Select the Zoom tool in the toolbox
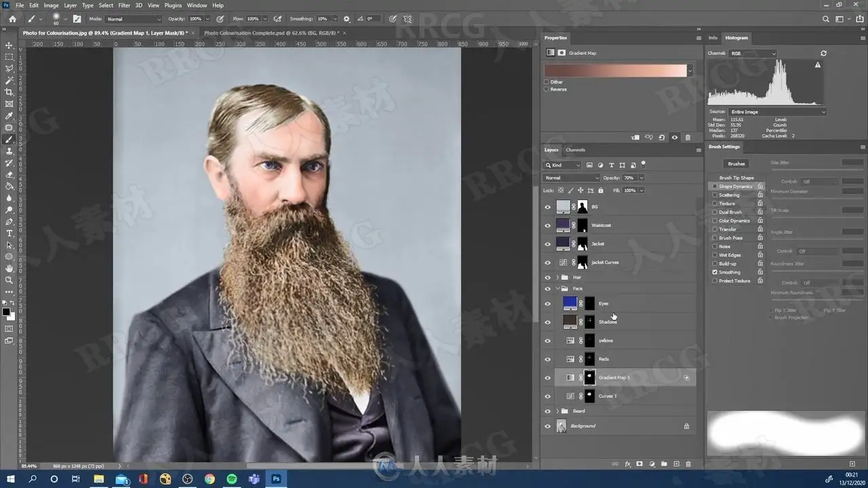 (9, 280)
